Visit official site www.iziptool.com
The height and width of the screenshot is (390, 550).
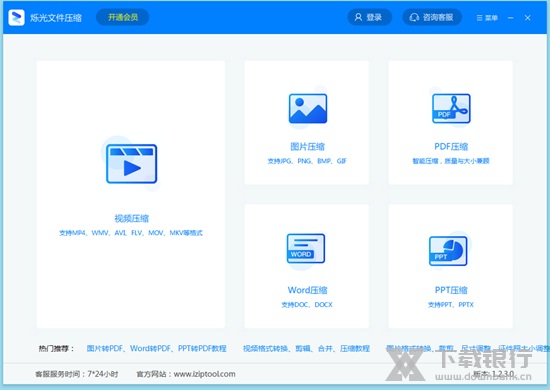tap(204, 374)
